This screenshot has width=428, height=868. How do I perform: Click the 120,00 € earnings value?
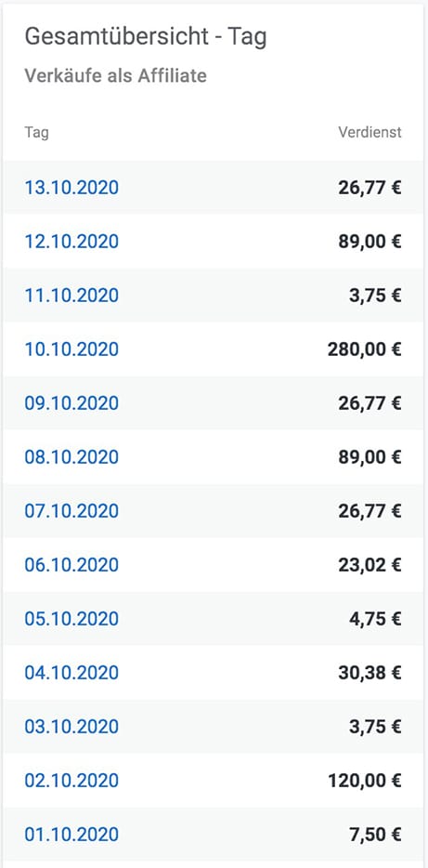point(365,781)
